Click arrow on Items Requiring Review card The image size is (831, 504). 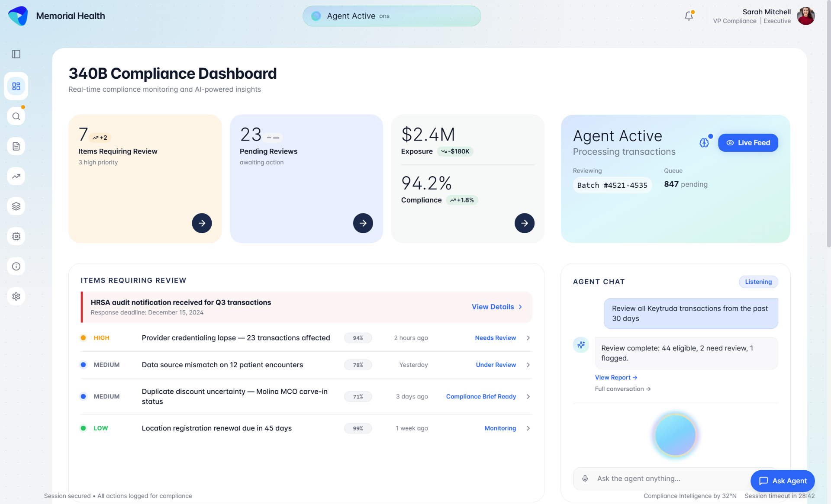(x=202, y=223)
